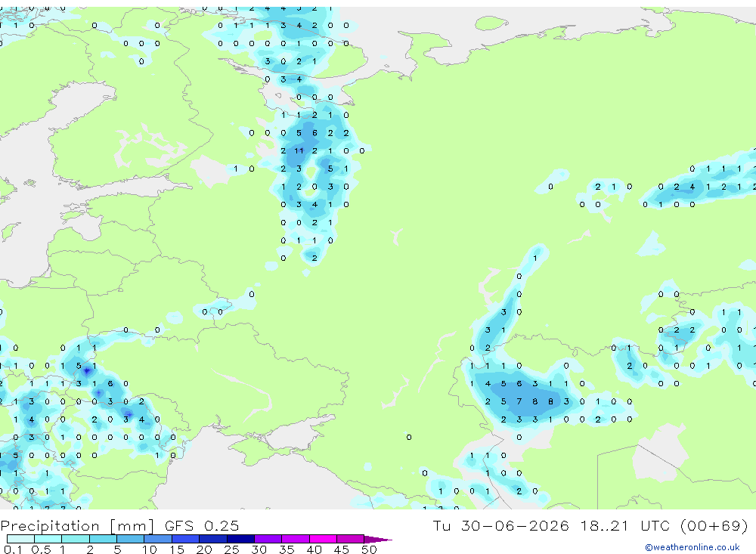The width and height of the screenshot is (756, 554).
Task: Click the '11' precipitation value on the map
Action: click(x=299, y=151)
